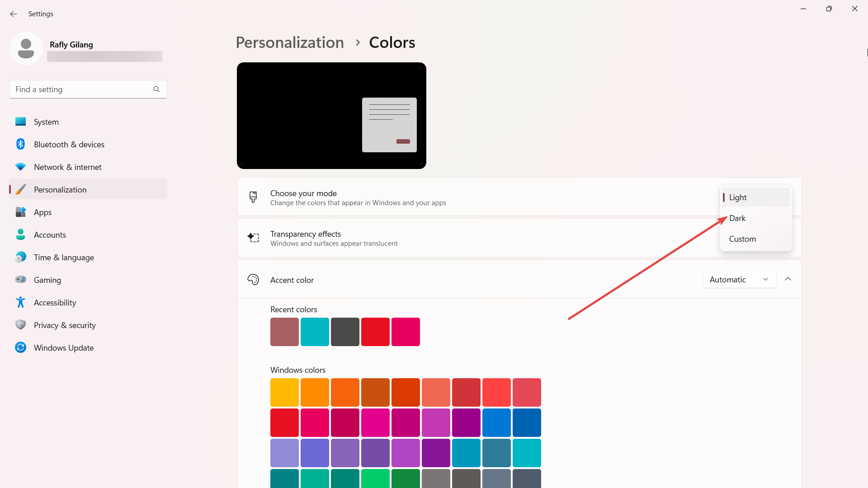Choose lavender Windows color swatch
The width and height of the screenshot is (868, 488).
click(284, 453)
